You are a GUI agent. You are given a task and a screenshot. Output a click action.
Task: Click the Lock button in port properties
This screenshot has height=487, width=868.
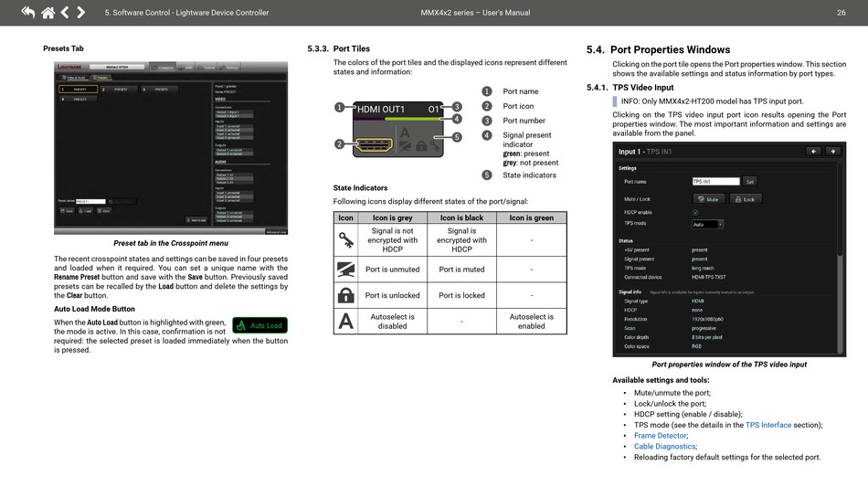(x=745, y=199)
